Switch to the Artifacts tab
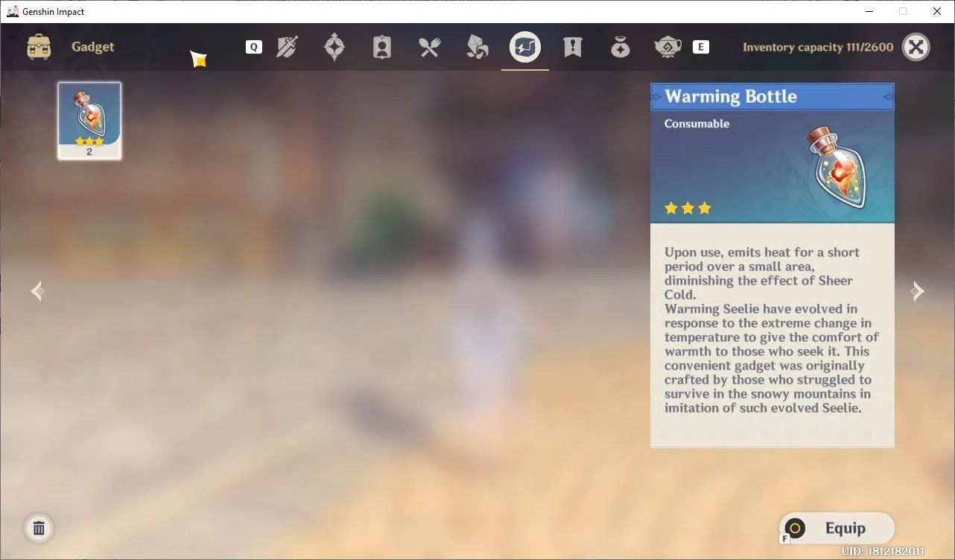This screenshot has height=560, width=955. (334, 47)
